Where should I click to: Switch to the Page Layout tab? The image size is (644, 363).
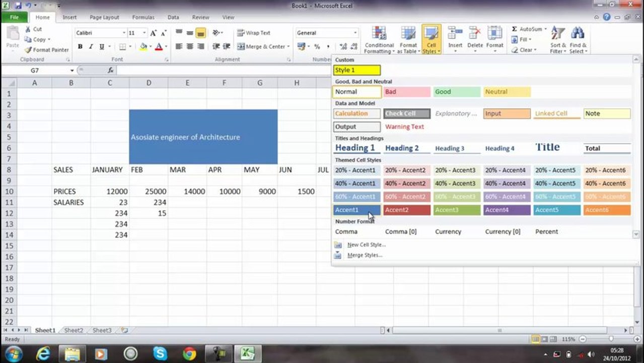[x=104, y=17]
